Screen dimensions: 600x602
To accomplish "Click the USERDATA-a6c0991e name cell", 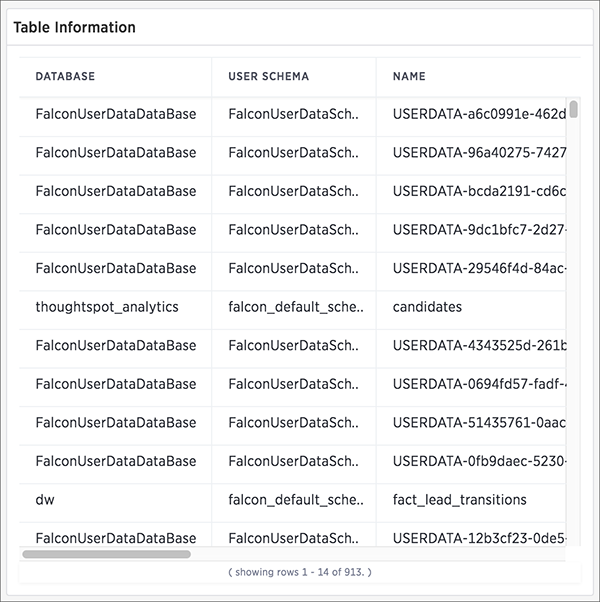I will [x=479, y=114].
